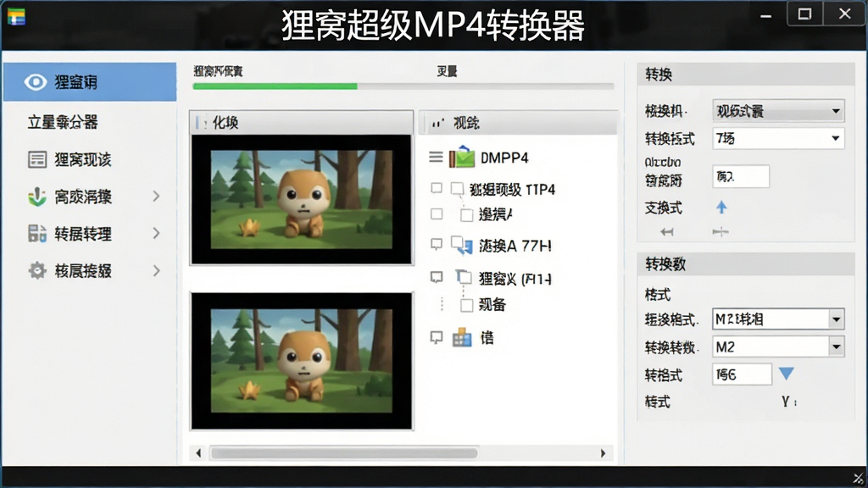This screenshot has height=488, width=868.
Task: Click the app logo icon in title bar
Action: pyautogui.click(x=16, y=17)
